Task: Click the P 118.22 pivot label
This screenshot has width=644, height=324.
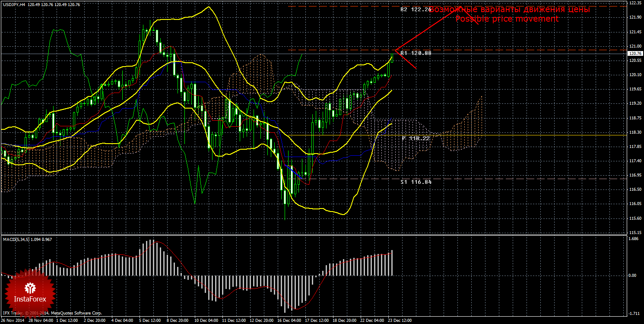Action: coord(416,138)
